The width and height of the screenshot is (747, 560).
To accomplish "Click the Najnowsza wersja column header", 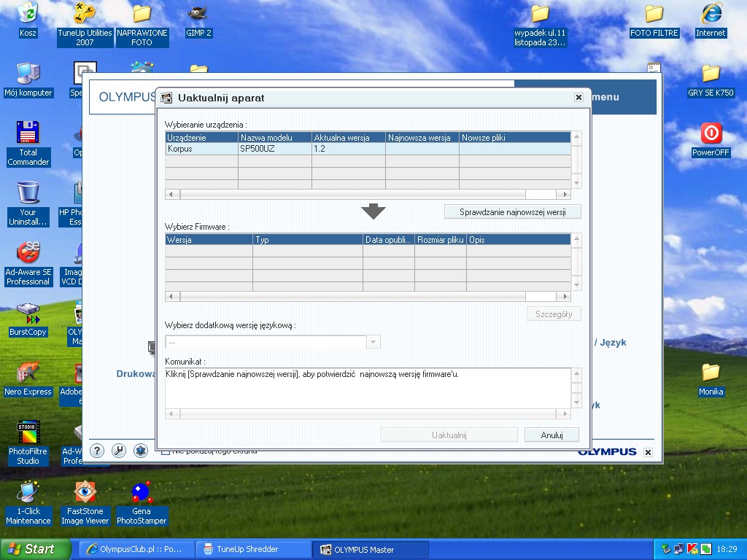I will pos(422,137).
